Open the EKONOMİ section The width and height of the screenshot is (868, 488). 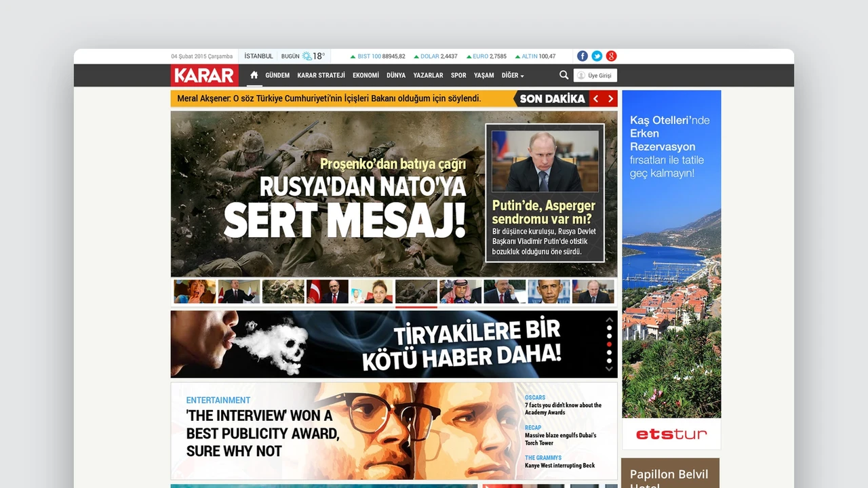tap(366, 76)
